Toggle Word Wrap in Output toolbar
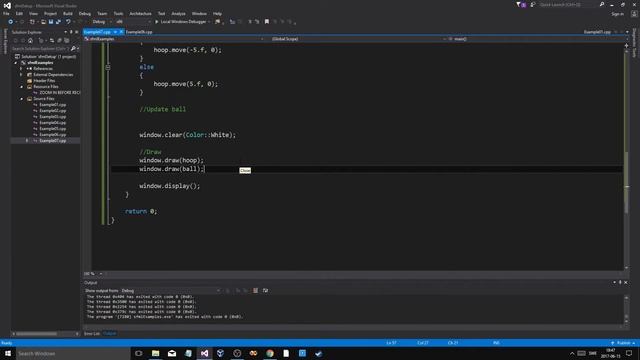 tap(265, 291)
